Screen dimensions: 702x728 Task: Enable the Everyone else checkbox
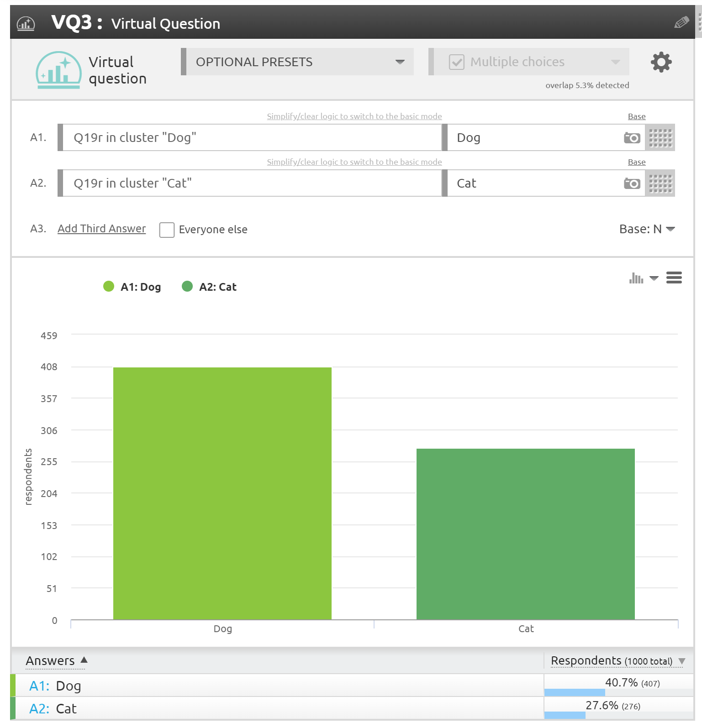(167, 230)
